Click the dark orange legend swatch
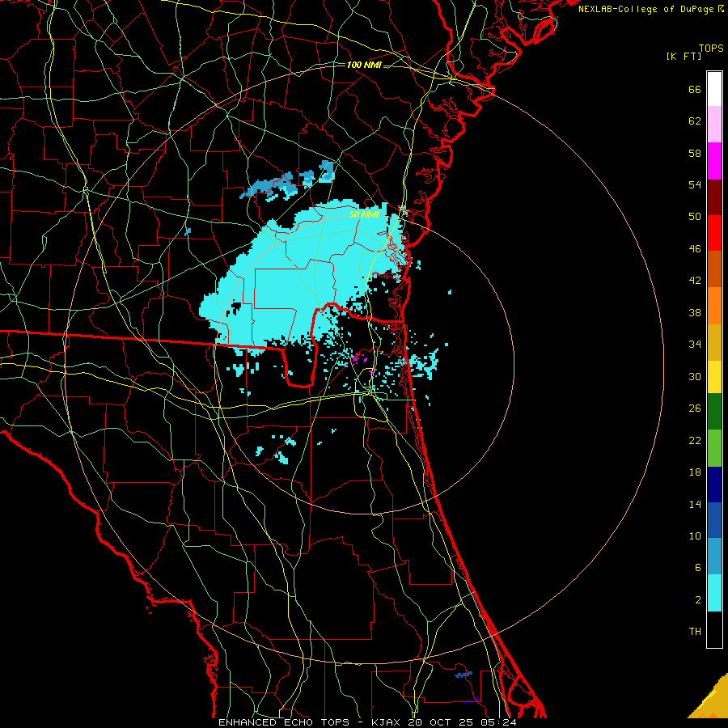 pyautogui.click(x=714, y=269)
